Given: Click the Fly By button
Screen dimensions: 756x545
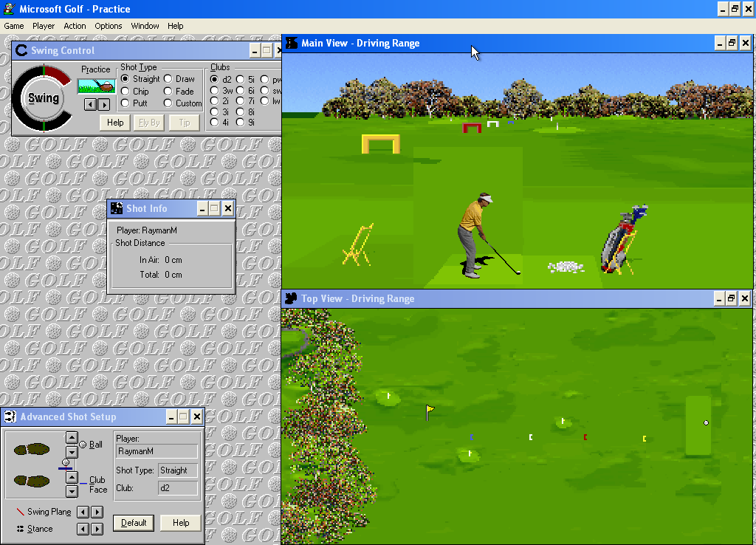Looking at the screenshot, I should coord(149,123).
